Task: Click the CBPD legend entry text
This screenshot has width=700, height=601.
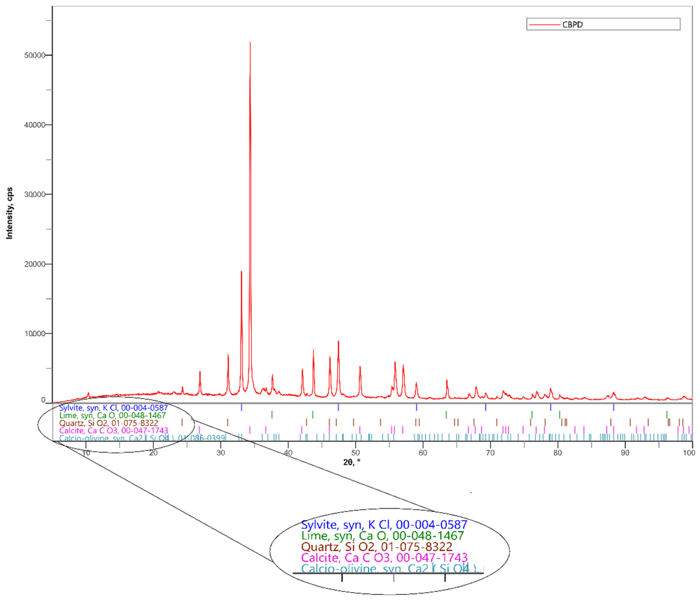Action: pyautogui.click(x=572, y=25)
